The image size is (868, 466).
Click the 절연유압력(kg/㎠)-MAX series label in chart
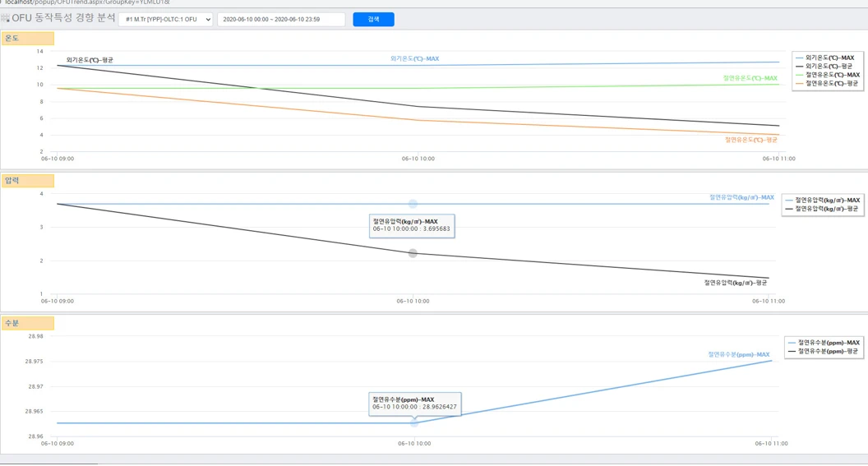point(741,197)
